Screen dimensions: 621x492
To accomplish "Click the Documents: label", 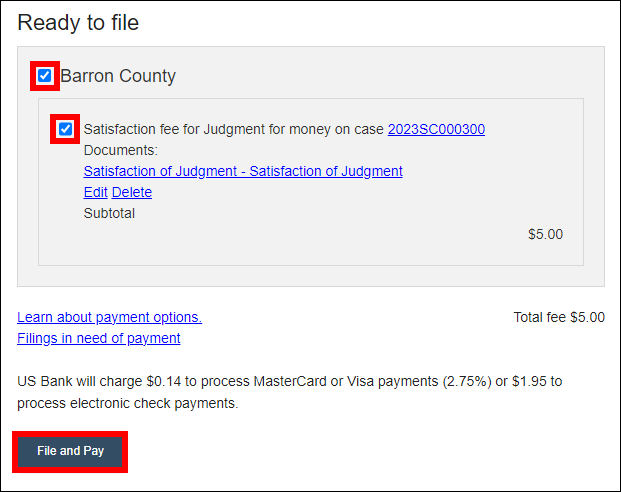I will (120, 150).
